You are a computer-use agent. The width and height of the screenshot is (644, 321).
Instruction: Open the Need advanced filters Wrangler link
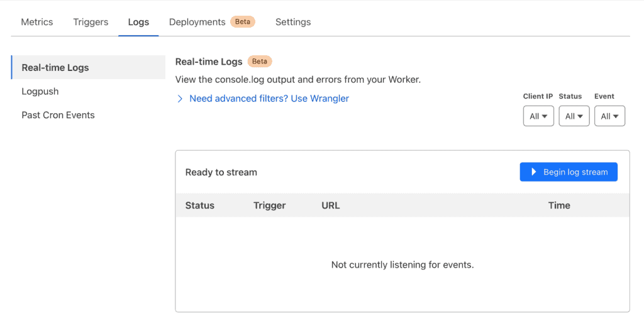269,99
